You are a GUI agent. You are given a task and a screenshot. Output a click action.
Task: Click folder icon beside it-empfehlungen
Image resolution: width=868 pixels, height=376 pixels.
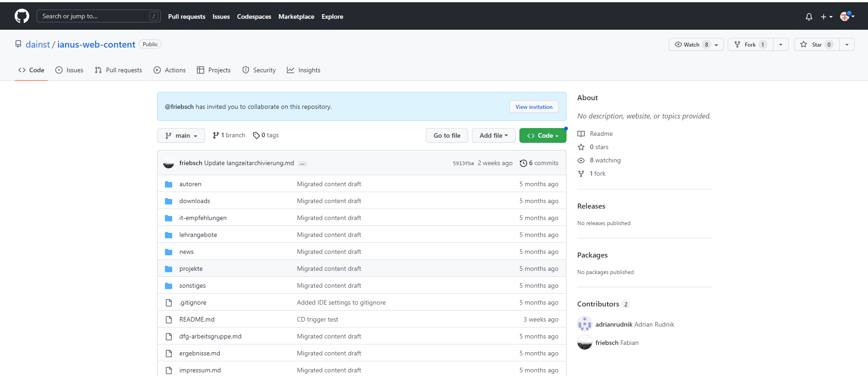(169, 218)
